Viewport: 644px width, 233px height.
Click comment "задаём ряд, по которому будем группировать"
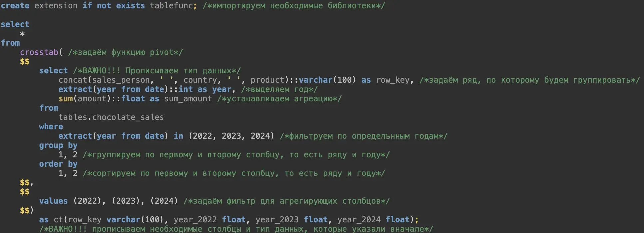click(x=529, y=80)
